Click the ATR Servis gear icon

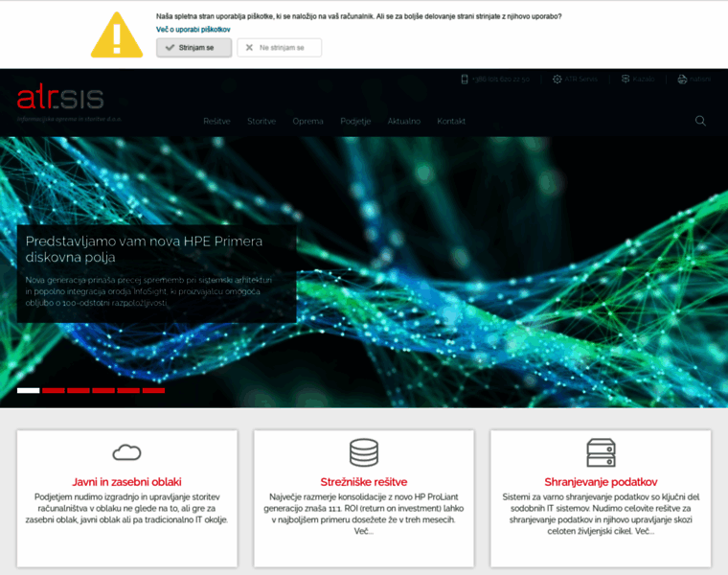pos(557,79)
